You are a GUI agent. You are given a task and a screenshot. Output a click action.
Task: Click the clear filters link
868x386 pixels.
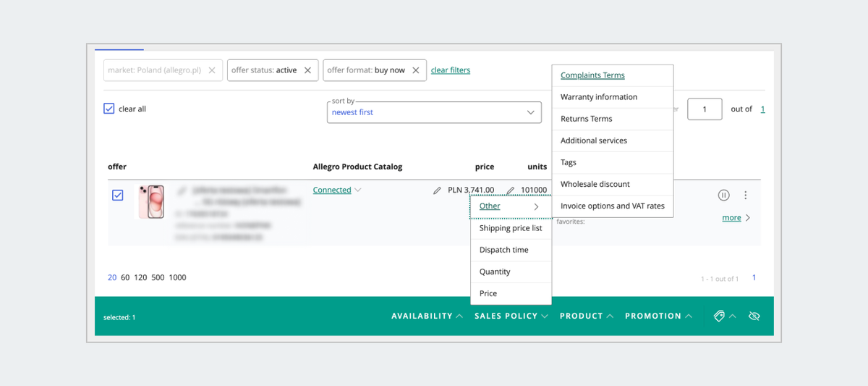(x=451, y=70)
